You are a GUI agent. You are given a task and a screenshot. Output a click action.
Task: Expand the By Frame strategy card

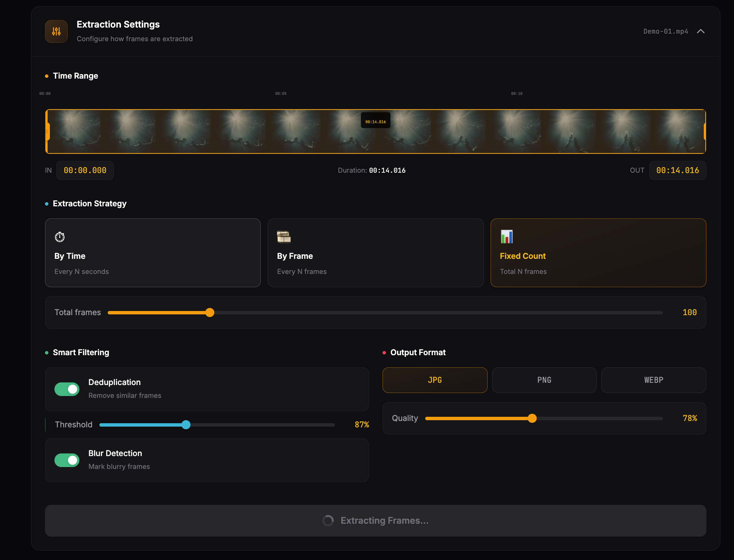[x=375, y=253]
